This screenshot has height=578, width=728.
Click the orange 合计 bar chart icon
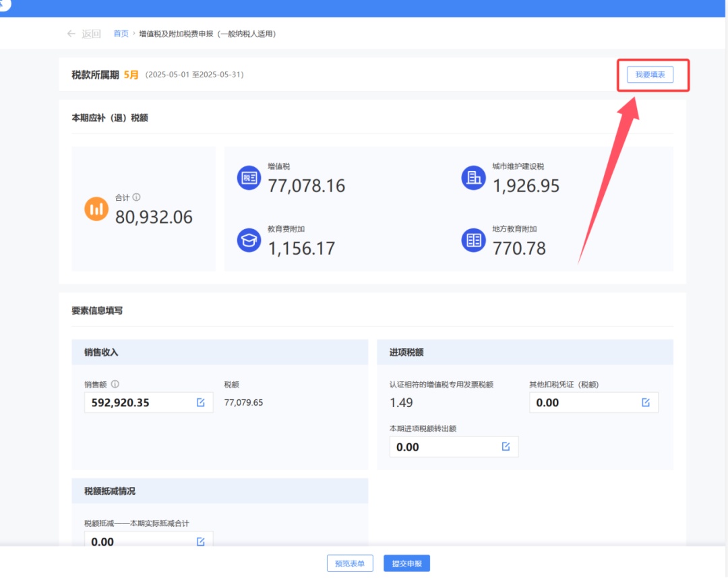coord(96,208)
